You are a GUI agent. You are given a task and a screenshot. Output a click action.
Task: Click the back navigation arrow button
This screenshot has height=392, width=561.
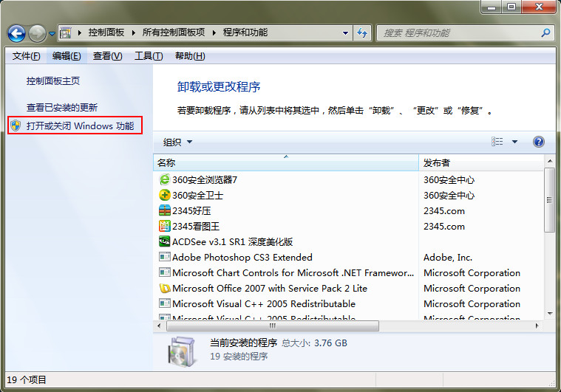tap(17, 33)
